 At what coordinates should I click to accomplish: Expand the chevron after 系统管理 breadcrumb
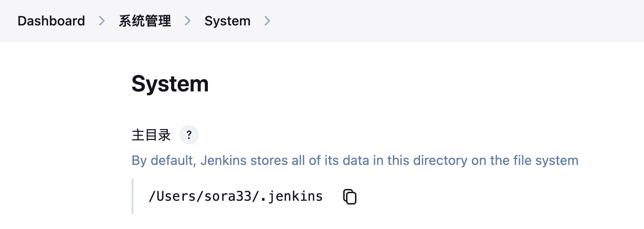188,21
